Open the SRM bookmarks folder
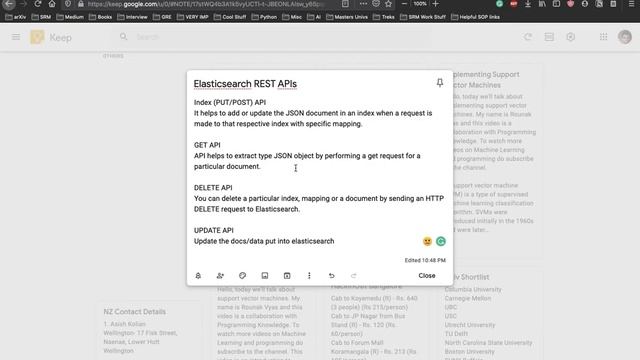Viewport: 640px width, 360px height. click(x=41, y=17)
